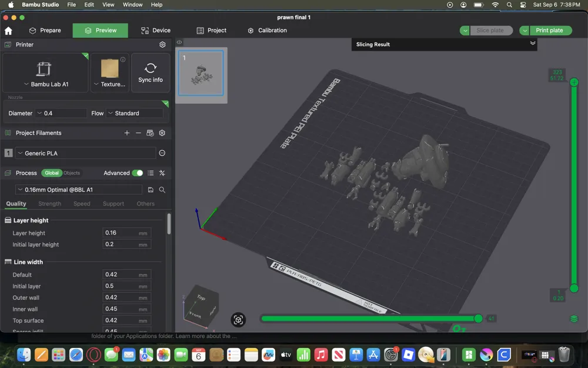Image resolution: width=588 pixels, height=368 pixels.
Task: Toggle the Advanced settings switch
Action: point(138,173)
